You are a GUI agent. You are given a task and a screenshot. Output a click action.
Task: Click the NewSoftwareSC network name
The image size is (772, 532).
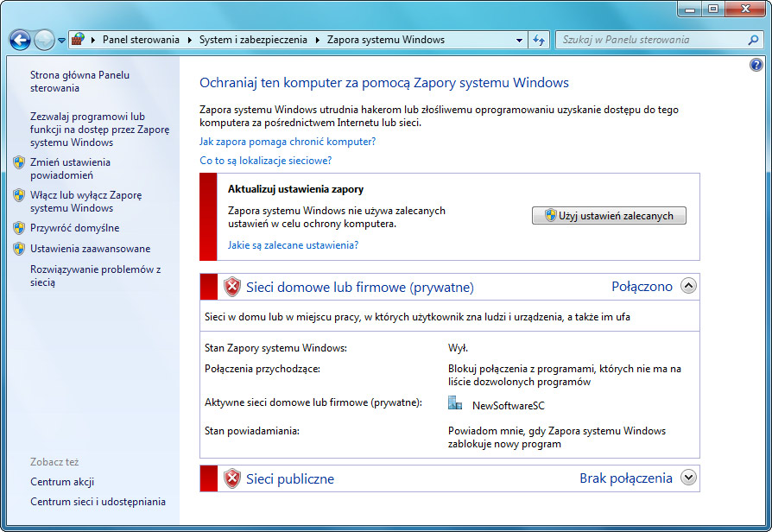click(x=509, y=406)
